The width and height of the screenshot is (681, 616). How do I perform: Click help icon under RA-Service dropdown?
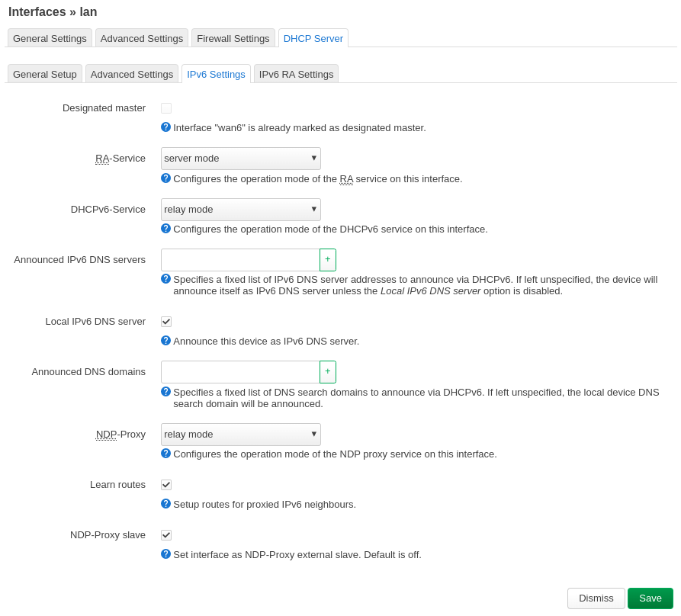165,178
